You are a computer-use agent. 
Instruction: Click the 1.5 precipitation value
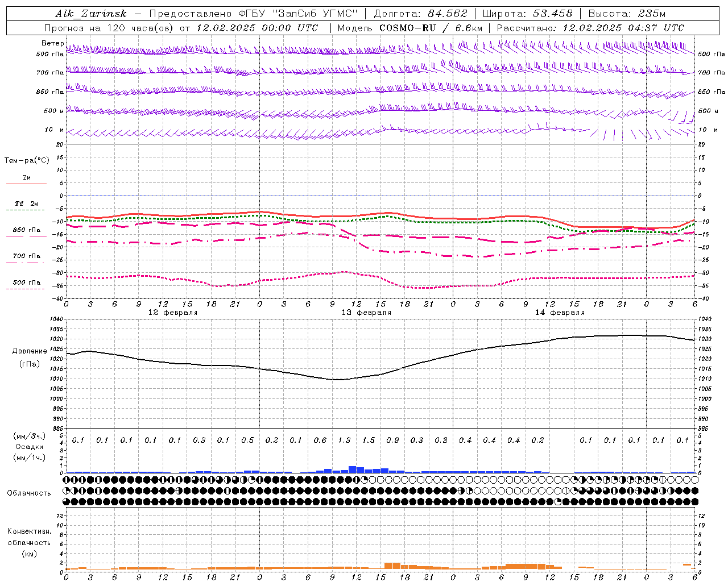click(x=369, y=440)
